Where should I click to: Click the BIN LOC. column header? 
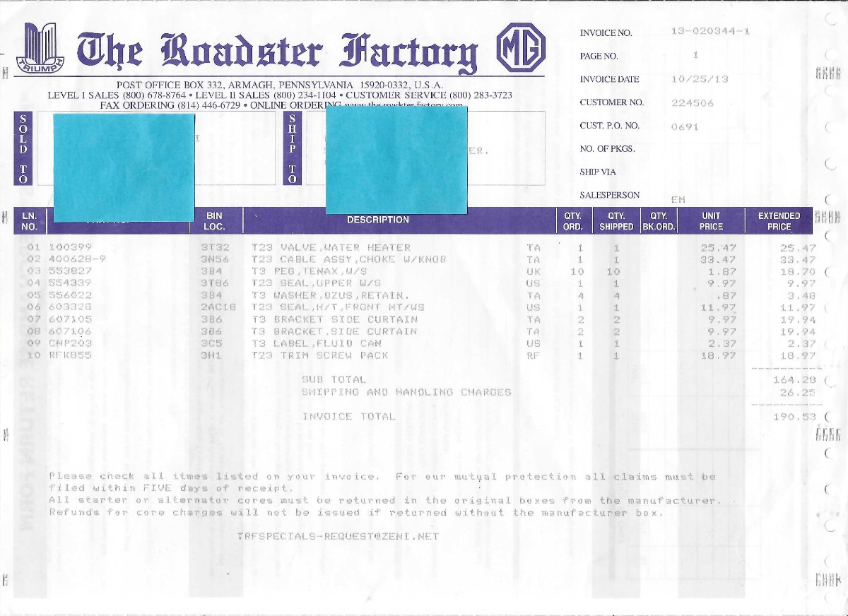click(214, 221)
